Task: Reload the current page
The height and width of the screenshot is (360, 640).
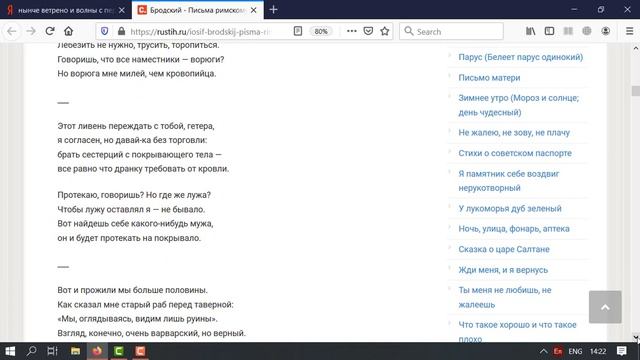Action: click(x=50, y=31)
